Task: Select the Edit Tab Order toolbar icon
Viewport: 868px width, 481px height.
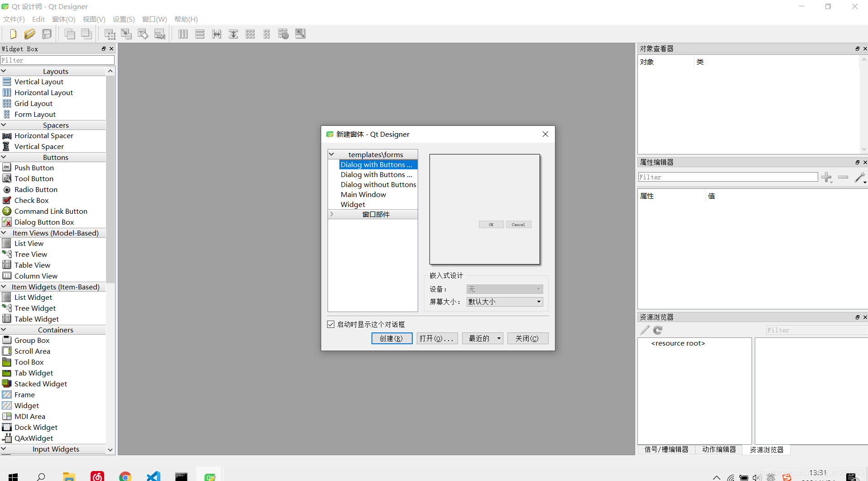Action: tap(159, 34)
